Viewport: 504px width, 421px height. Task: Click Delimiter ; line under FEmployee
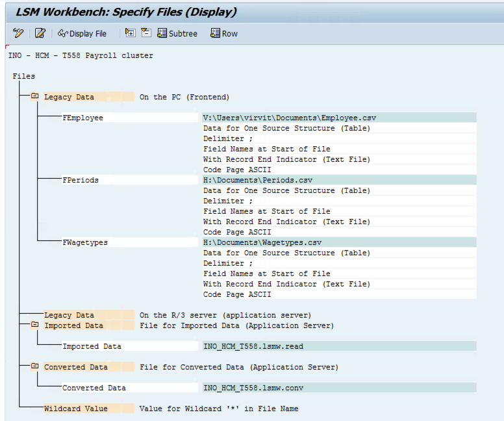click(x=340, y=138)
